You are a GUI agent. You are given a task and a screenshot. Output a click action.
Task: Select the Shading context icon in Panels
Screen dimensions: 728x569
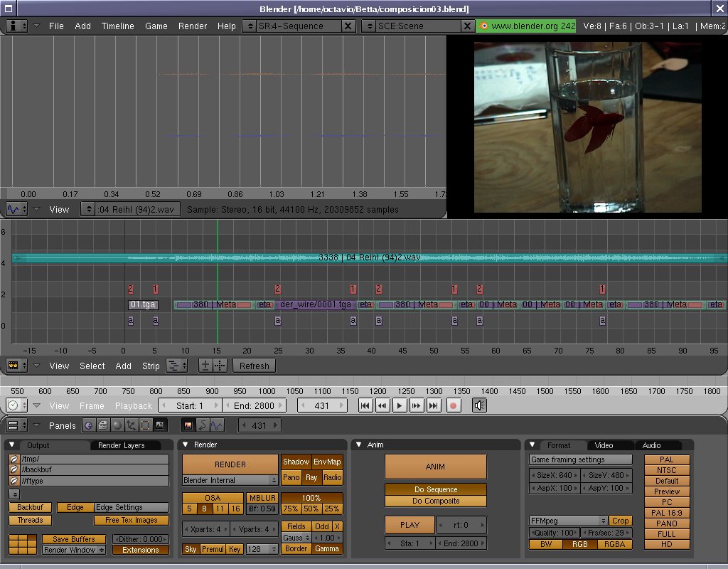click(117, 425)
